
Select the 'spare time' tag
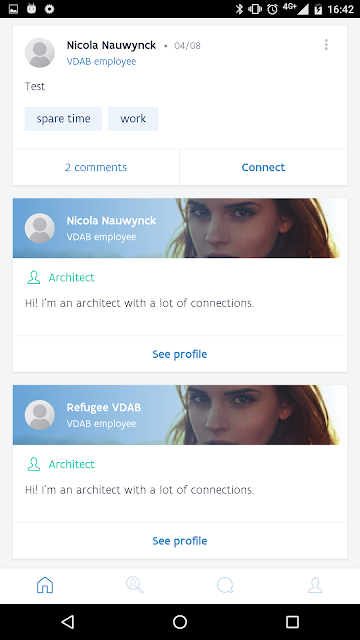coord(63,119)
